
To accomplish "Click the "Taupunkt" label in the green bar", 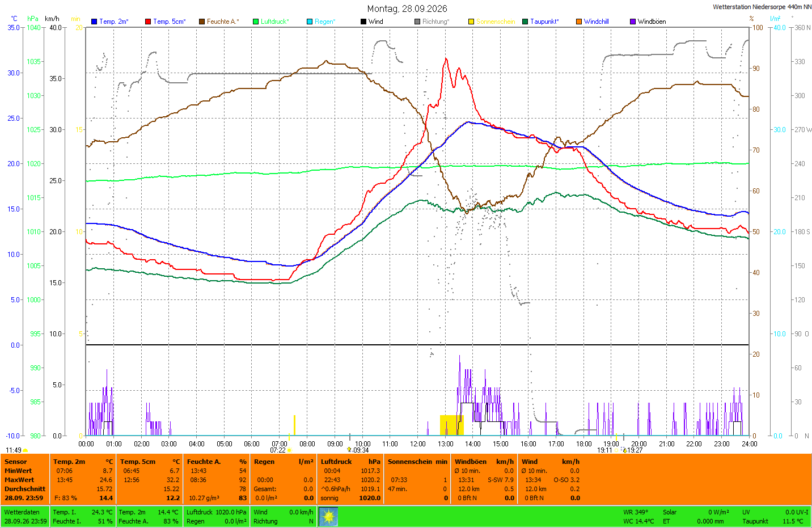I will click(755, 521).
